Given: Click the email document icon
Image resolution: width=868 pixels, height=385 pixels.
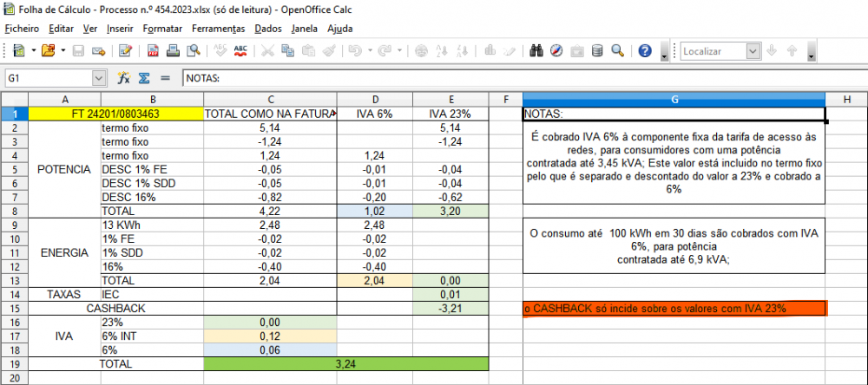Looking at the screenshot, I should pyautogui.click(x=98, y=51).
